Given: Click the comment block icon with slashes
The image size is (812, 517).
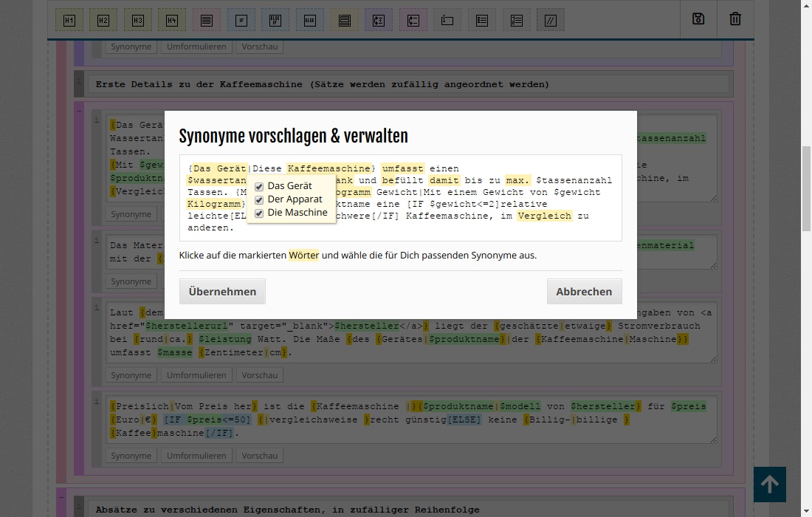Looking at the screenshot, I should [551, 21].
